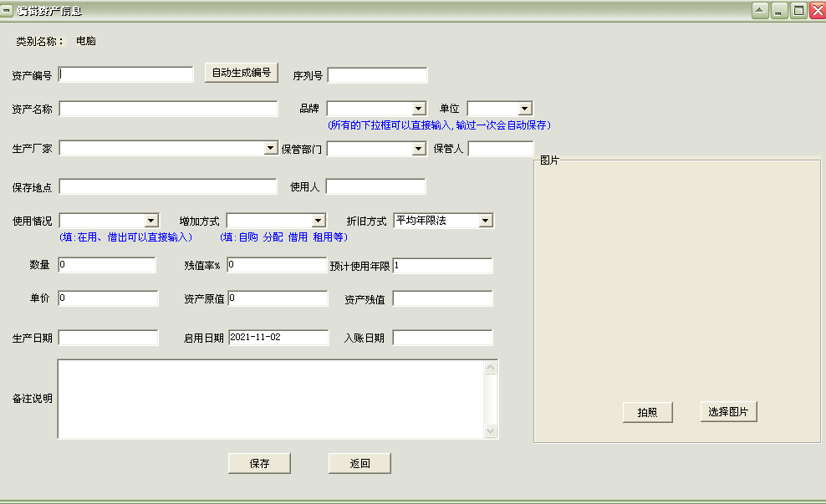Screen dimensions: 826x504
Task: Click the 保管人 input field
Action: [x=501, y=149]
